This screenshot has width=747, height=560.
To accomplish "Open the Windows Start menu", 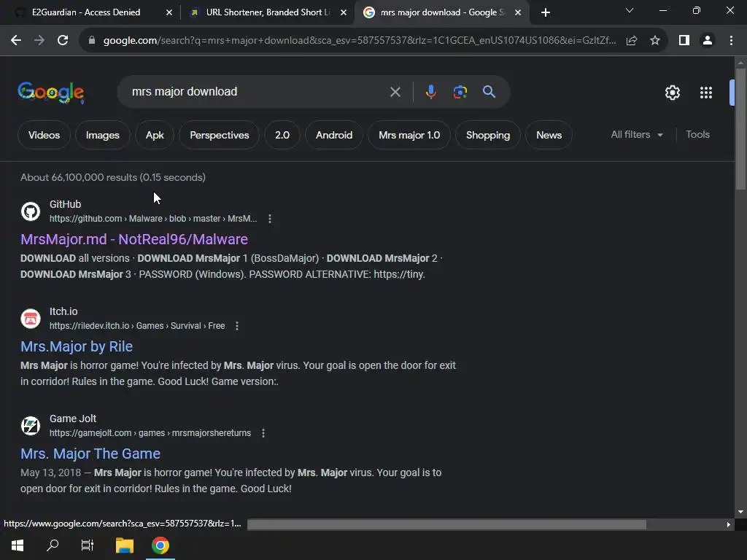I will pyautogui.click(x=18, y=545).
